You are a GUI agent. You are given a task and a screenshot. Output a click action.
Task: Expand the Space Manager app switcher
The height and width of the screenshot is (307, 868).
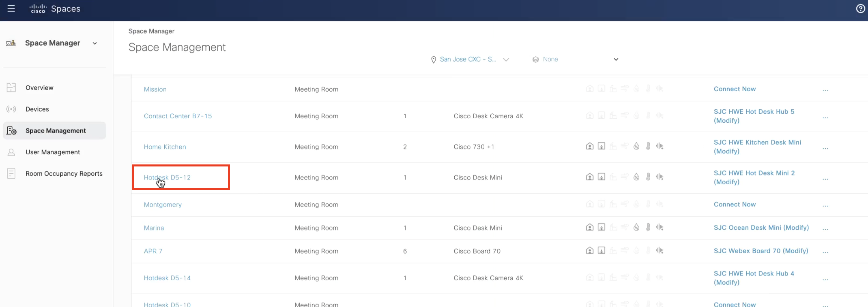[95, 43]
